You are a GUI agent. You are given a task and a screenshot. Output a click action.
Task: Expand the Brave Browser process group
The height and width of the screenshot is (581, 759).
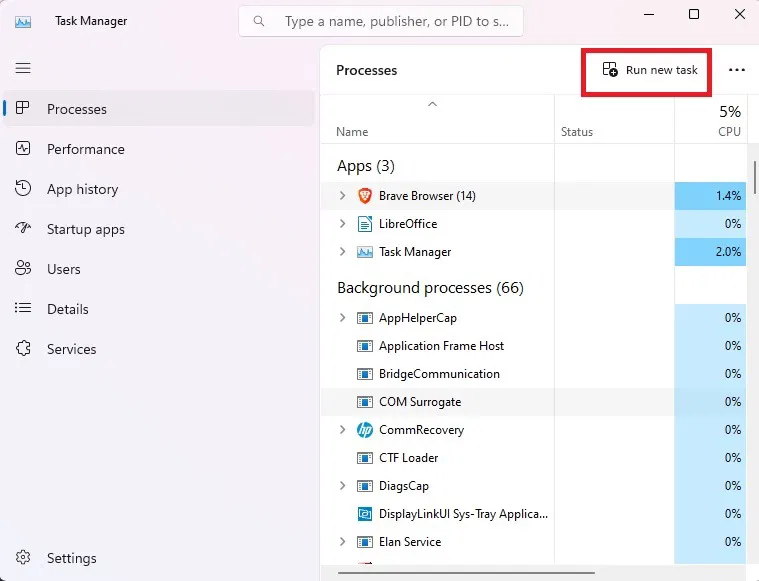[342, 196]
